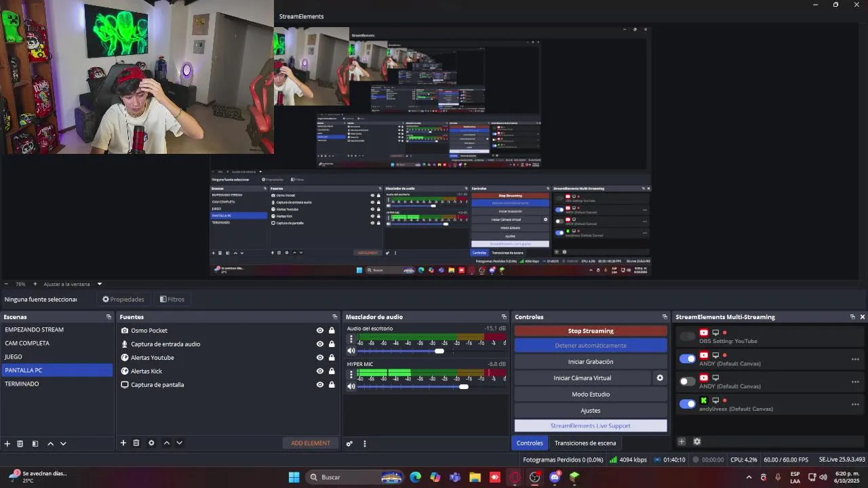
Task: Adjust HYPER MIC volume slider
Action: [464, 386]
